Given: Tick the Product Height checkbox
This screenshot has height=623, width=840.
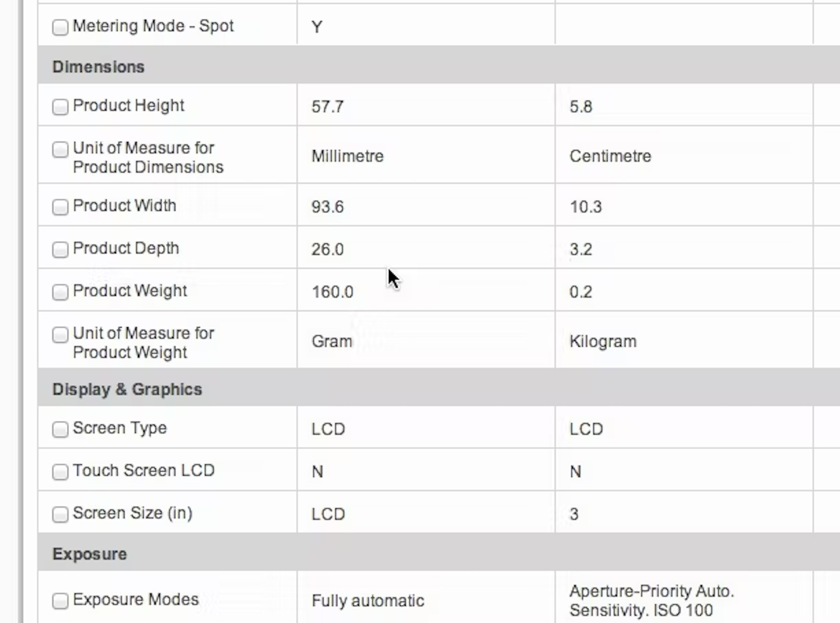Looking at the screenshot, I should point(60,107).
